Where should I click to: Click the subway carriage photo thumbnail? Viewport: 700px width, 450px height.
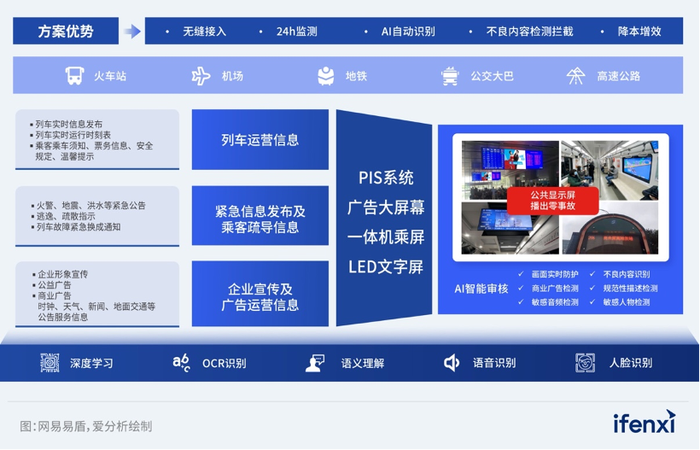pos(609,170)
